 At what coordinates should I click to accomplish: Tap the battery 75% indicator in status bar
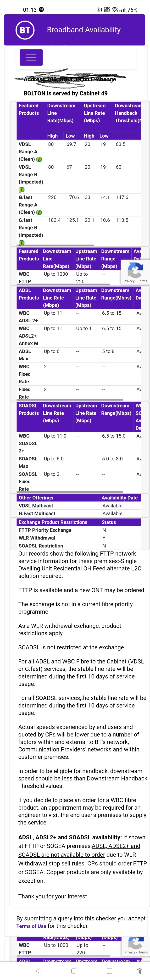pyautogui.click(x=132, y=10)
